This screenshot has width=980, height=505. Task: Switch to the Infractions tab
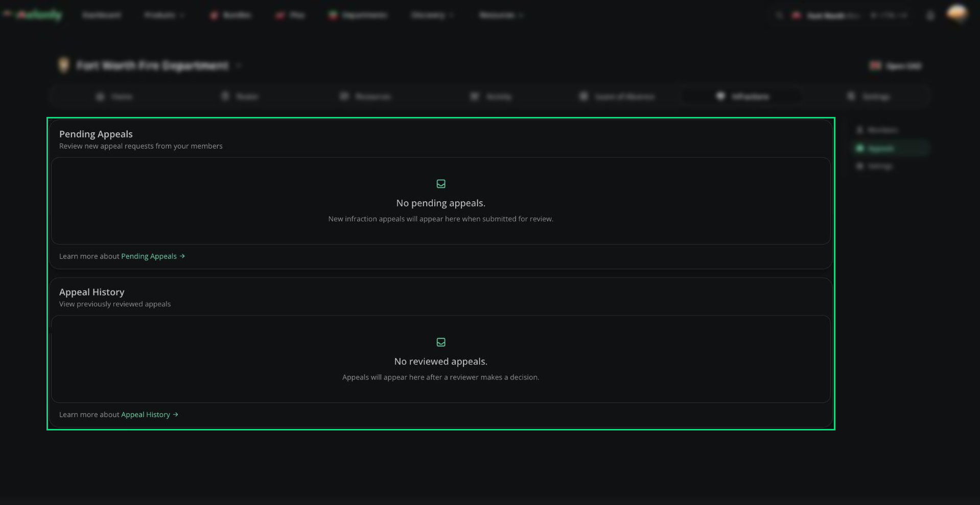743,97
